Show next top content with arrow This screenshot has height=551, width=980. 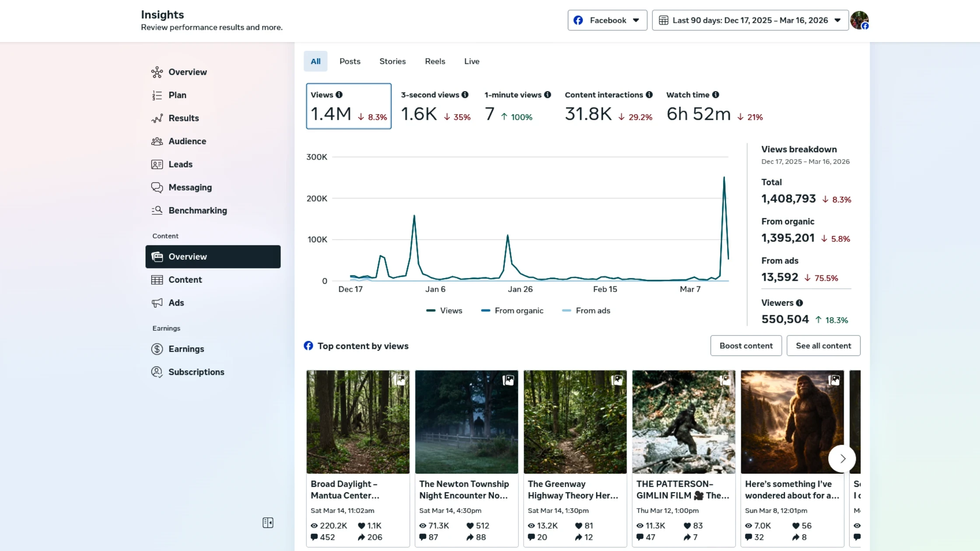[x=842, y=459]
